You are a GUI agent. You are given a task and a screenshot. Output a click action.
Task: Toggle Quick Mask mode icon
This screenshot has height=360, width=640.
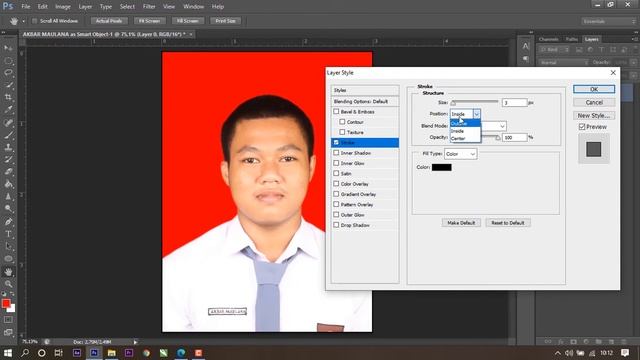pyautogui.click(x=8, y=320)
